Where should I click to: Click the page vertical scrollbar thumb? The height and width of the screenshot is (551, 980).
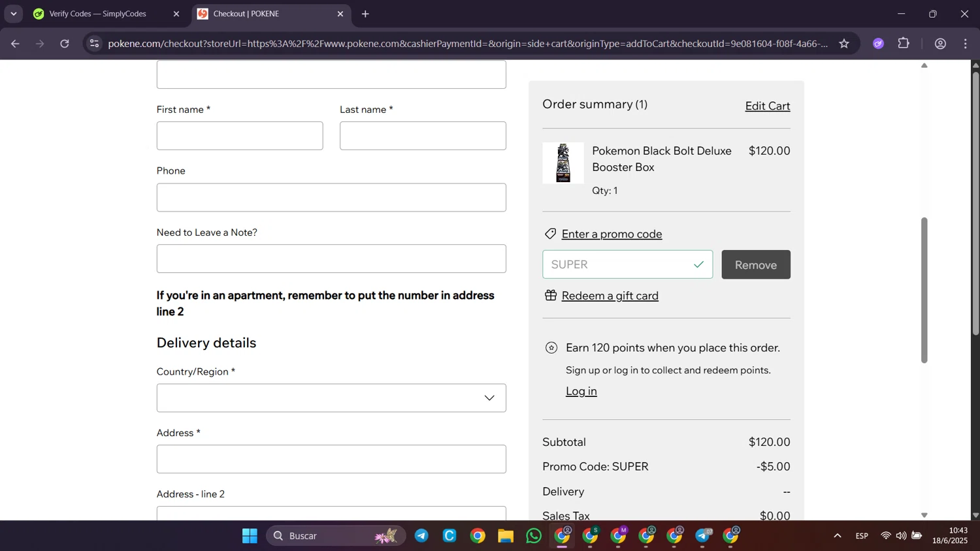975,204
